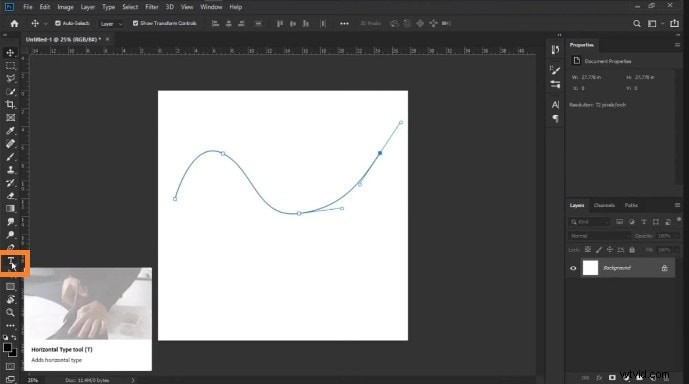Select the Eyedropper tool
689x384 pixels.
(10, 131)
